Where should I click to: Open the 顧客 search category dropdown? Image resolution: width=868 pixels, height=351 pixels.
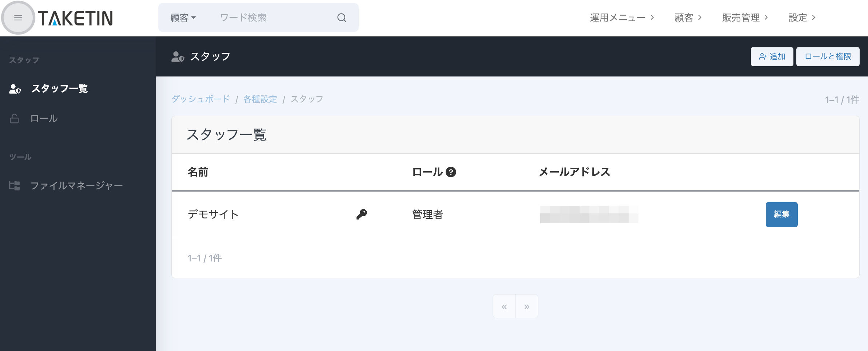point(183,18)
